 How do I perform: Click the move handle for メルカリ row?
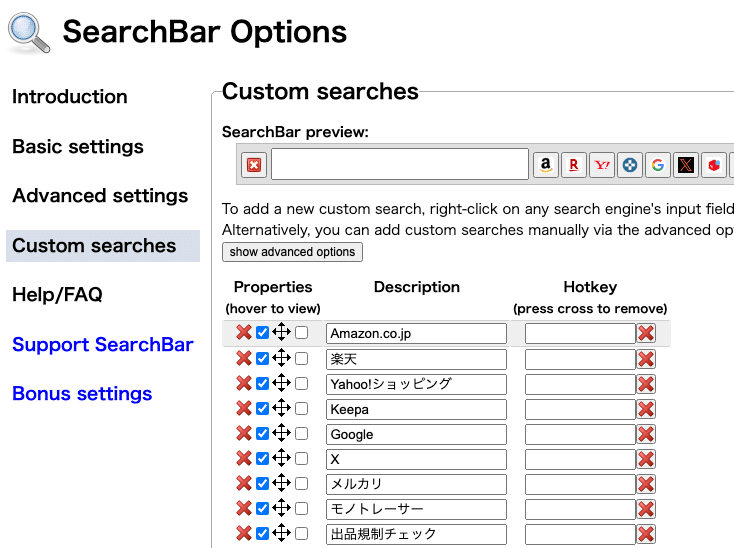[281, 482]
